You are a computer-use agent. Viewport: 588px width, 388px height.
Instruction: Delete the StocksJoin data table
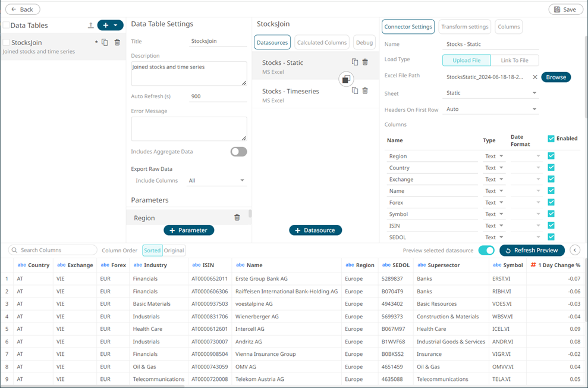117,42
